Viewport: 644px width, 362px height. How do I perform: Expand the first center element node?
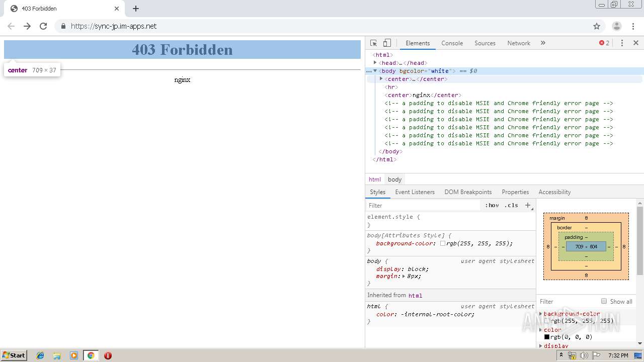click(381, 79)
